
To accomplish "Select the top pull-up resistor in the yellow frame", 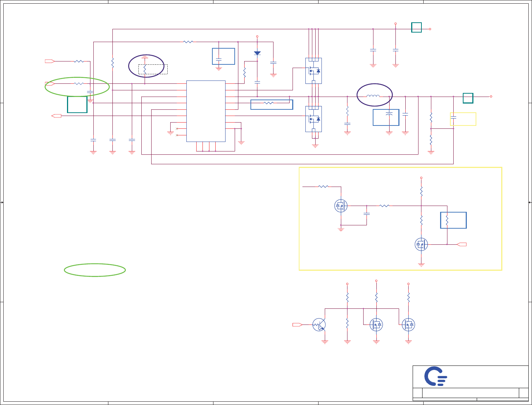I will [x=421, y=191].
